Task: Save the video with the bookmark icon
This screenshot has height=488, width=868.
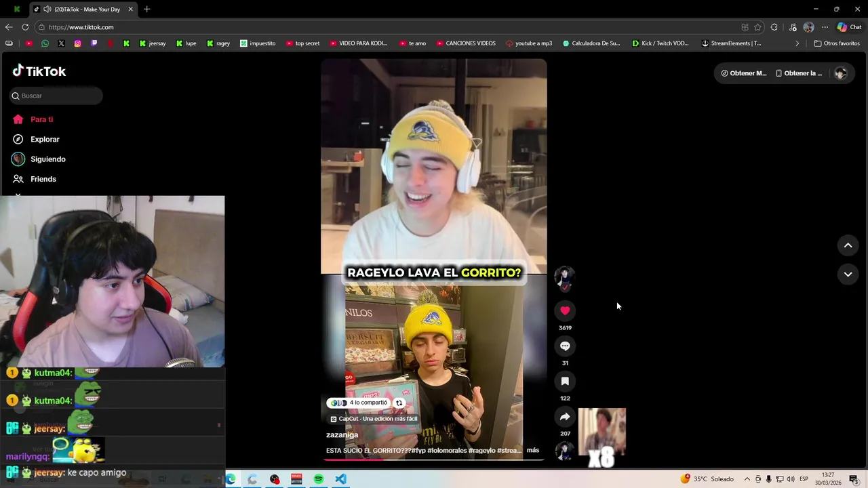Action: 565,381
